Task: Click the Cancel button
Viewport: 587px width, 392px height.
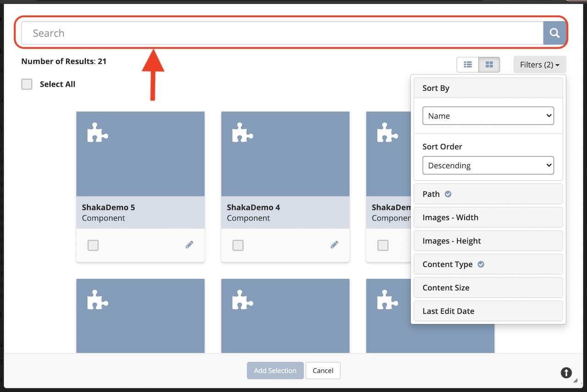Action: point(323,370)
